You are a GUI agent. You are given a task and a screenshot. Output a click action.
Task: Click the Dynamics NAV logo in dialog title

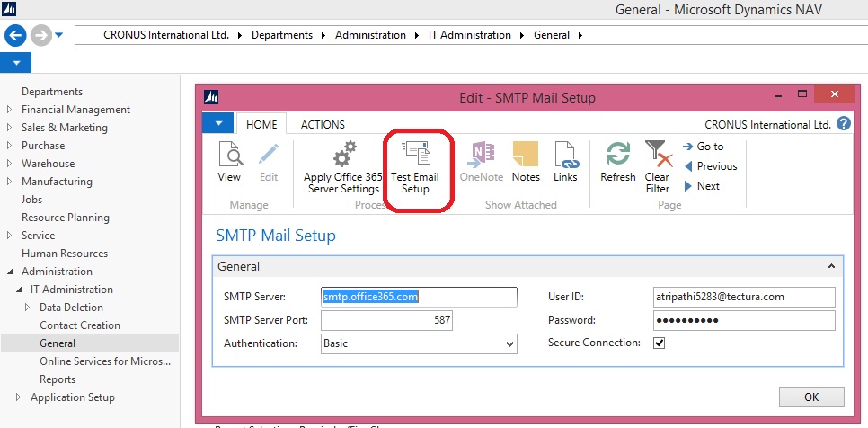[211, 98]
